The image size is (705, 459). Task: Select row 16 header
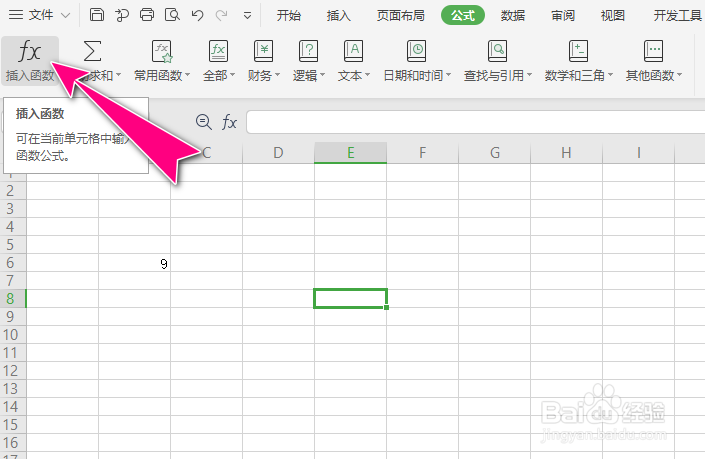coord(13,442)
